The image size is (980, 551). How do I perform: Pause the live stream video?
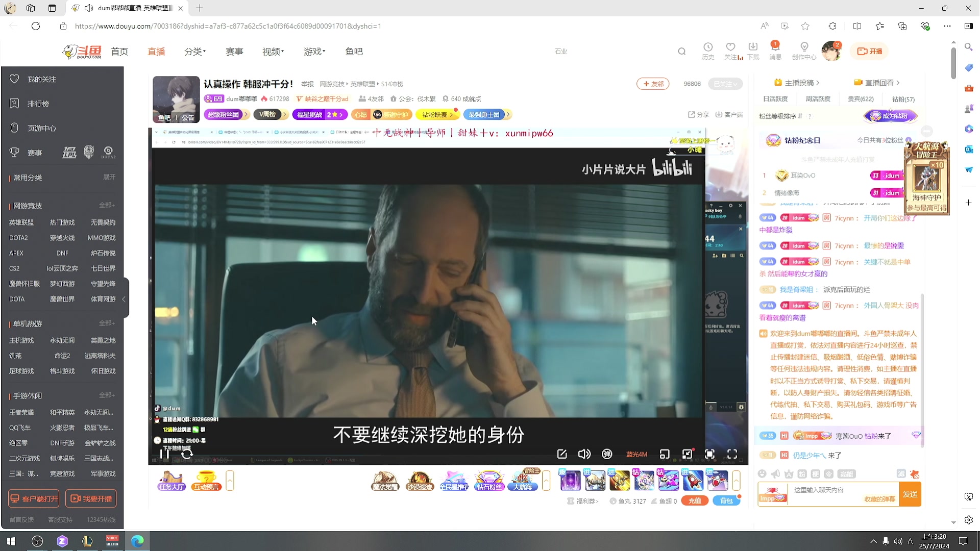(164, 454)
